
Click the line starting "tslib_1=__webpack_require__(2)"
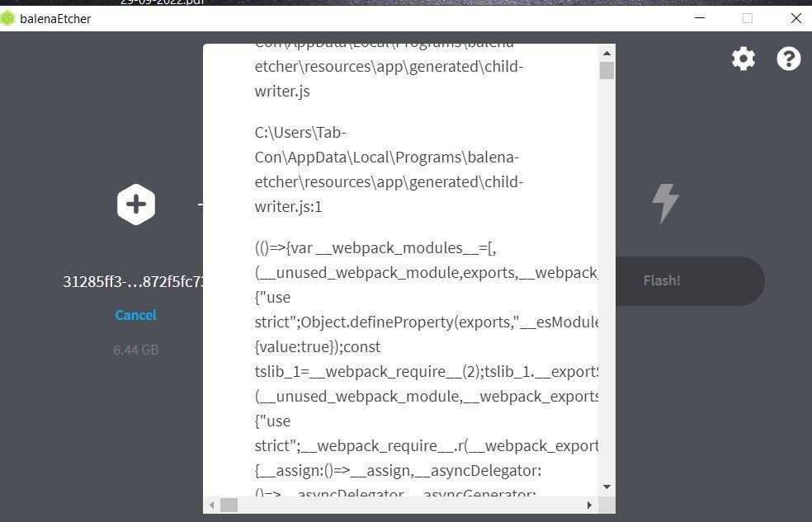tap(426, 371)
